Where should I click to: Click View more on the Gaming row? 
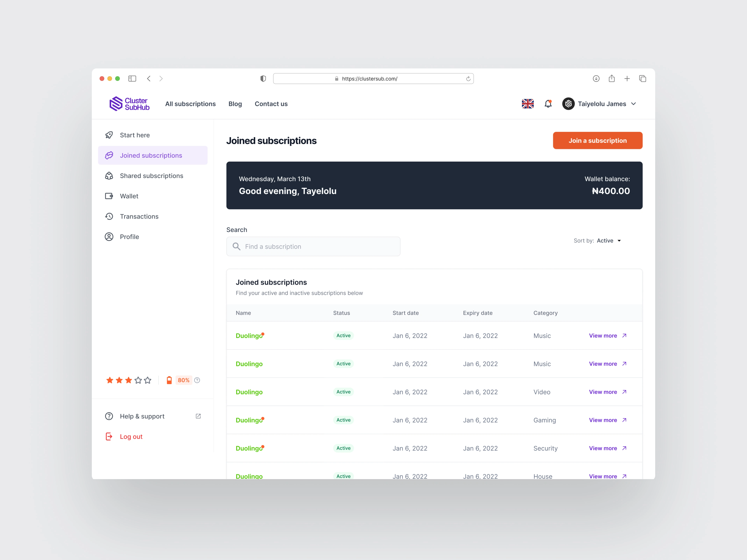(603, 420)
